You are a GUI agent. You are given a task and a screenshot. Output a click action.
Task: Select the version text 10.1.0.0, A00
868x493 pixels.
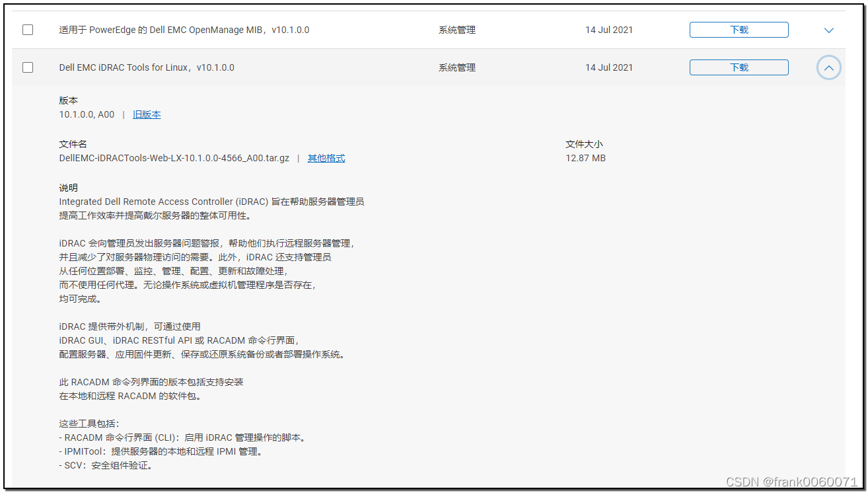click(87, 114)
